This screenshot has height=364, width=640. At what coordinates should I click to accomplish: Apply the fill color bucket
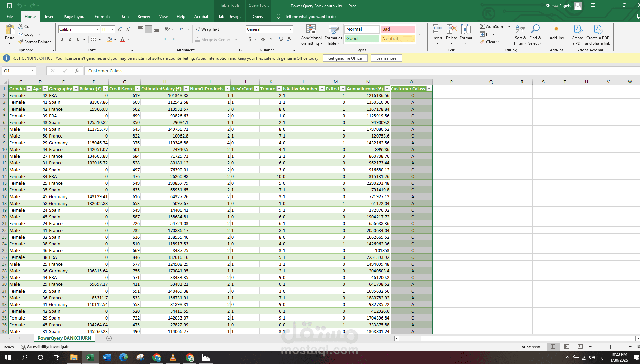[109, 39]
